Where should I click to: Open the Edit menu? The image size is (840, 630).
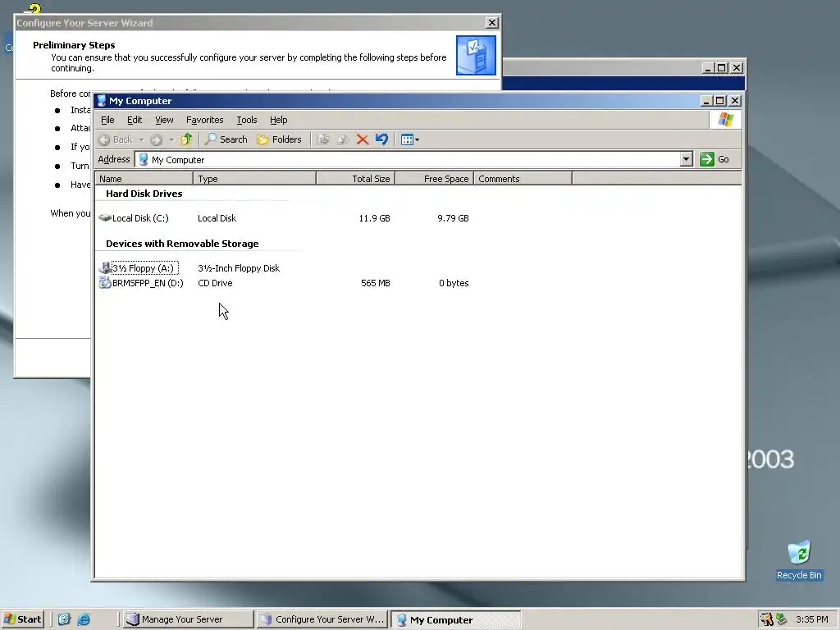pyautogui.click(x=135, y=120)
